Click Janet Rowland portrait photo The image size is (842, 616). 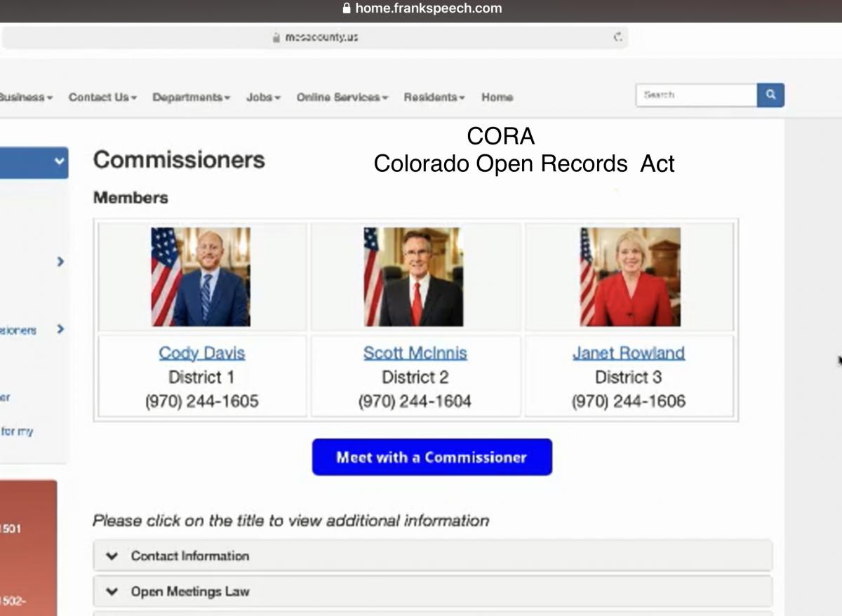629,276
